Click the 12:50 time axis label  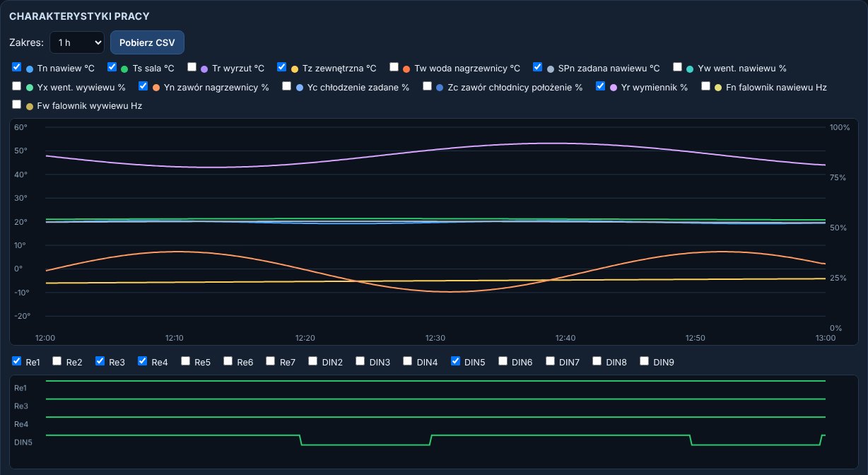tap(696, 338)
